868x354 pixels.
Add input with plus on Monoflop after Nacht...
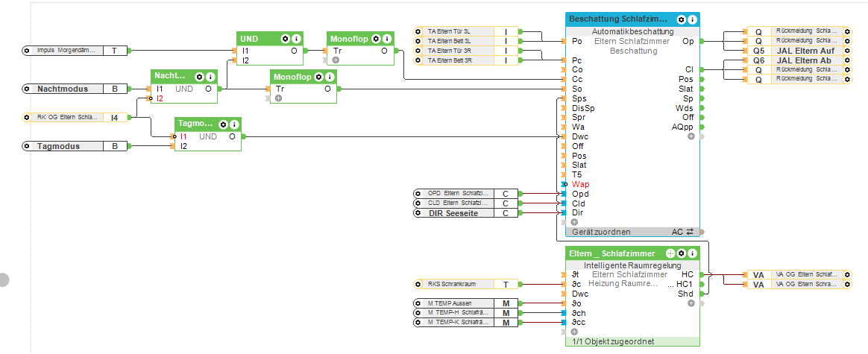(278, 98)
